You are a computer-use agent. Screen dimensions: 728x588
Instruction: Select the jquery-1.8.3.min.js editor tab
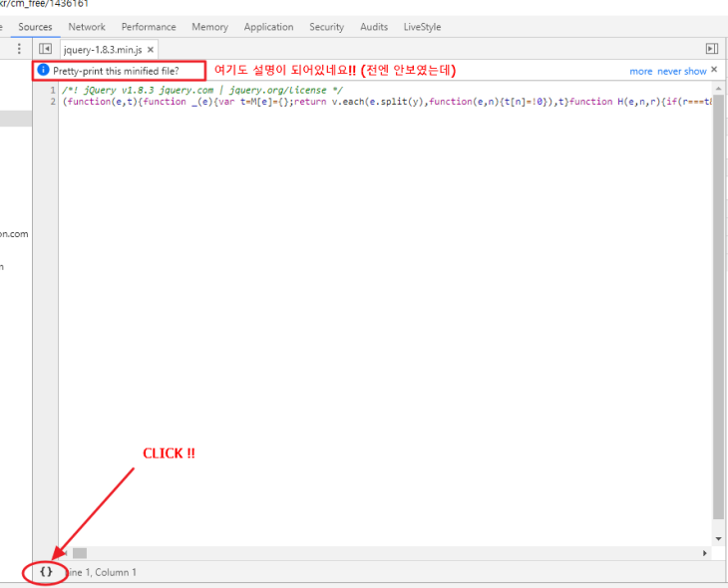click(103, 49)
